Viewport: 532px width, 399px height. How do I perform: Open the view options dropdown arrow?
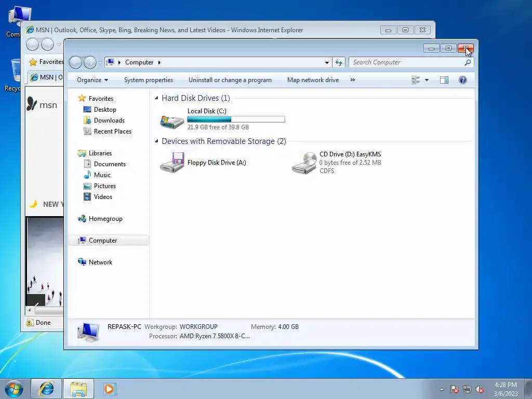[x=427, y=80]
